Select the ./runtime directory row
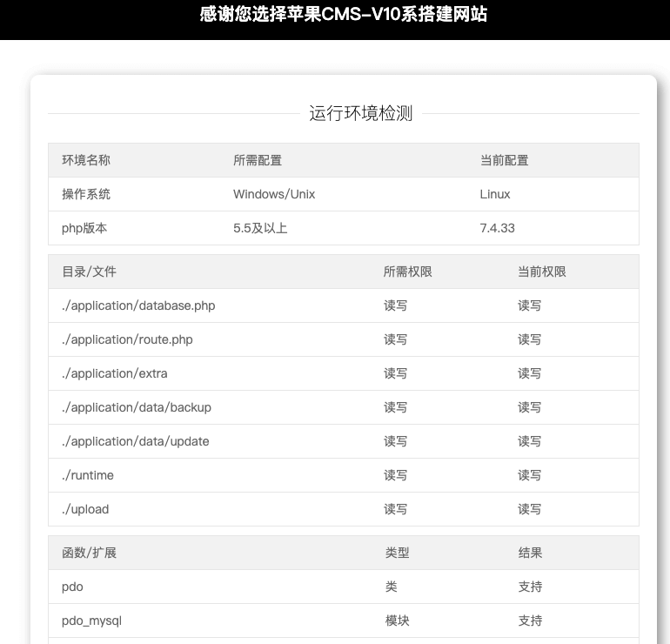 pyautogui.click(x=344, y=475)
